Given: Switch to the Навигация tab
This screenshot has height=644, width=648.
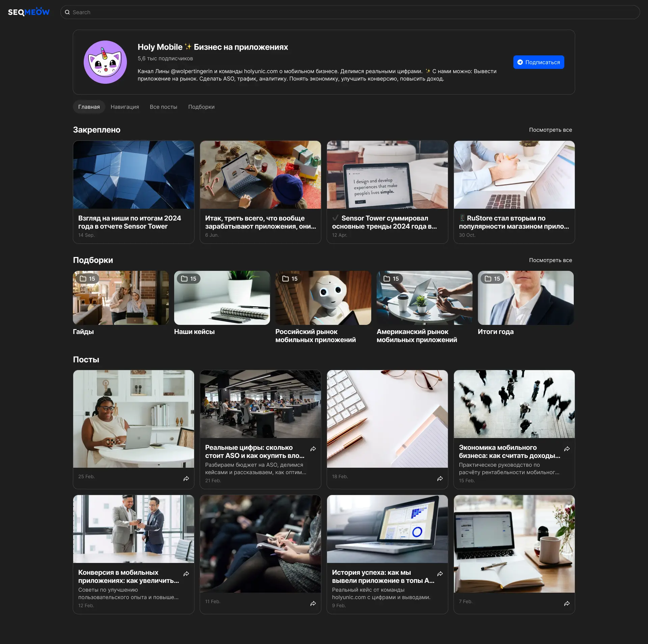Looking at the screenshot, I should (x=125, y=107).
